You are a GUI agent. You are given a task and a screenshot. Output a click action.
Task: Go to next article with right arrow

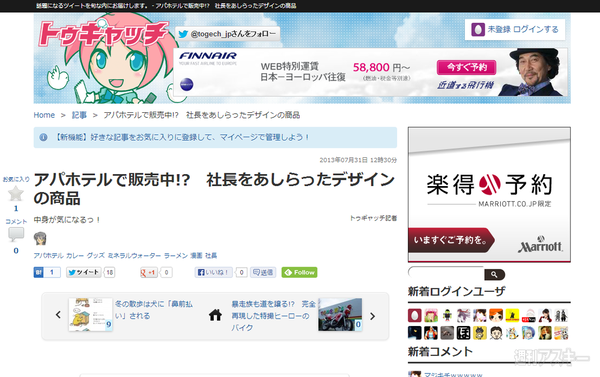point(373,316)
